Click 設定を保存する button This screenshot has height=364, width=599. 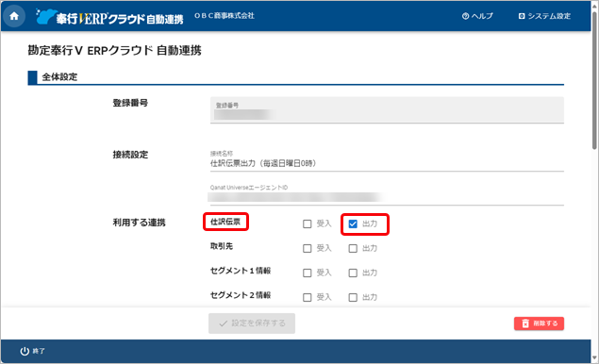[x=251, y=323]
